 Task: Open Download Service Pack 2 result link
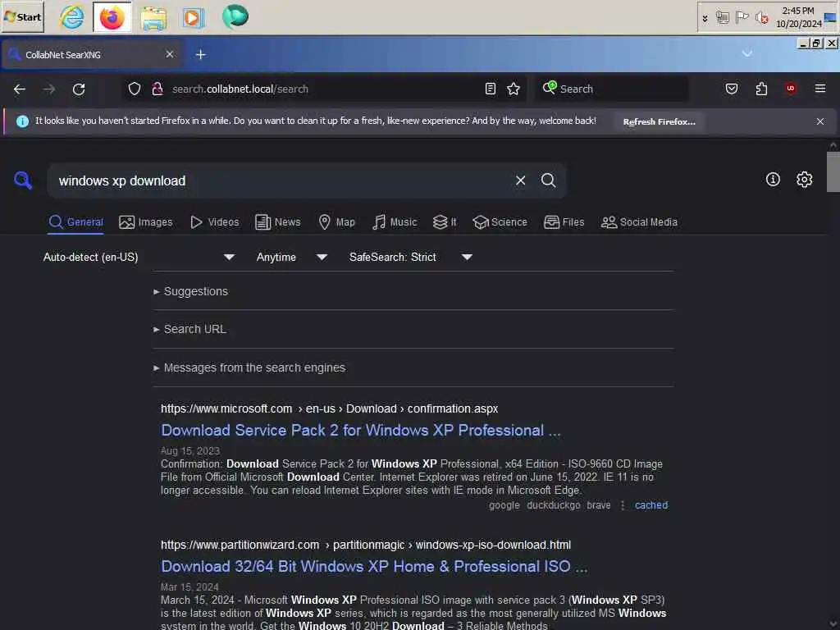pos(361,430)
